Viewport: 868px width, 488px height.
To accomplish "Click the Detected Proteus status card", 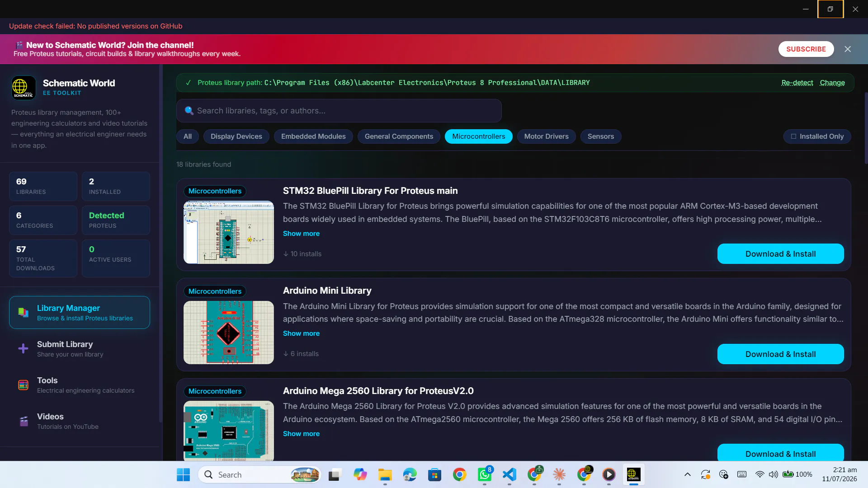I will (116, 220).
